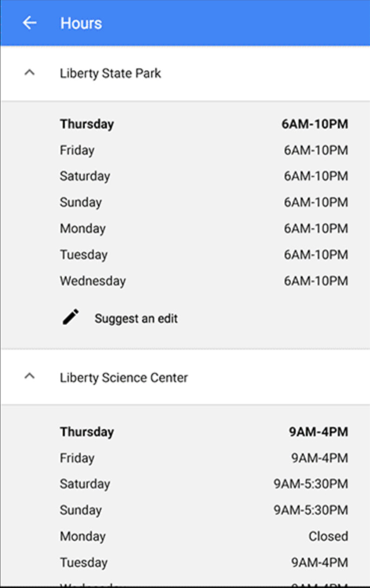Click the Hours title text
Viewport: 370px width, 588px height.
81,23
